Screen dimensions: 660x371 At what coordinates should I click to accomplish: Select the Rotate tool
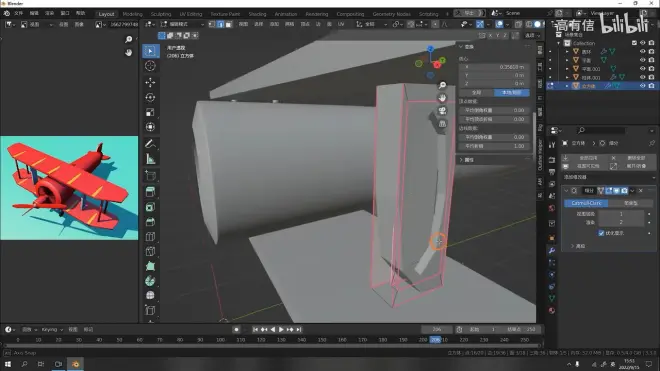coord(150,97)
